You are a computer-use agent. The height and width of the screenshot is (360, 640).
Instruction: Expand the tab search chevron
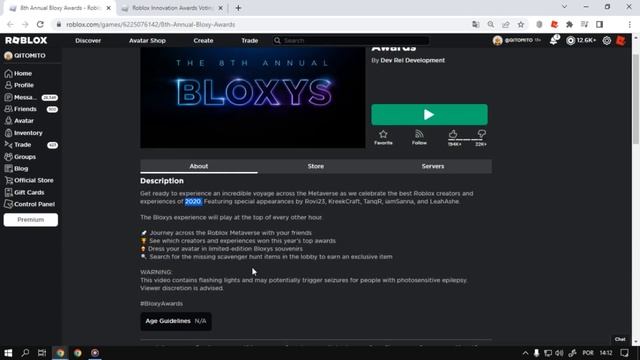point(564,7)
